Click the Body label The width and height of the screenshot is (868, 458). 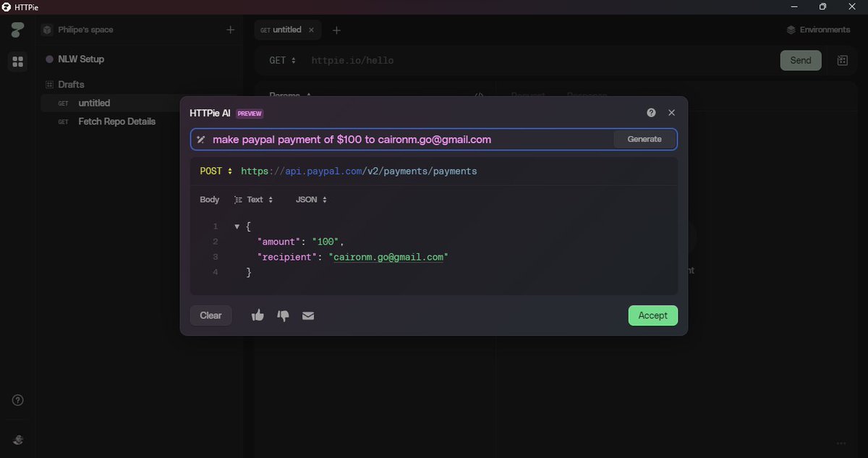[x=210, y=200]
